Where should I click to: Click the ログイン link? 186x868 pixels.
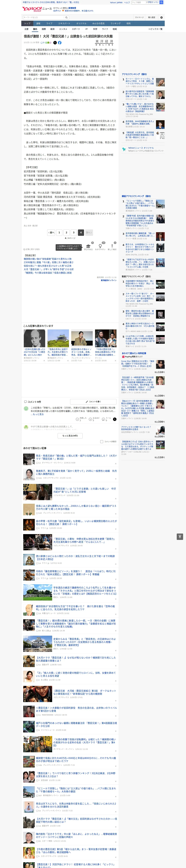pyautogui.click(x=57, y=11)
